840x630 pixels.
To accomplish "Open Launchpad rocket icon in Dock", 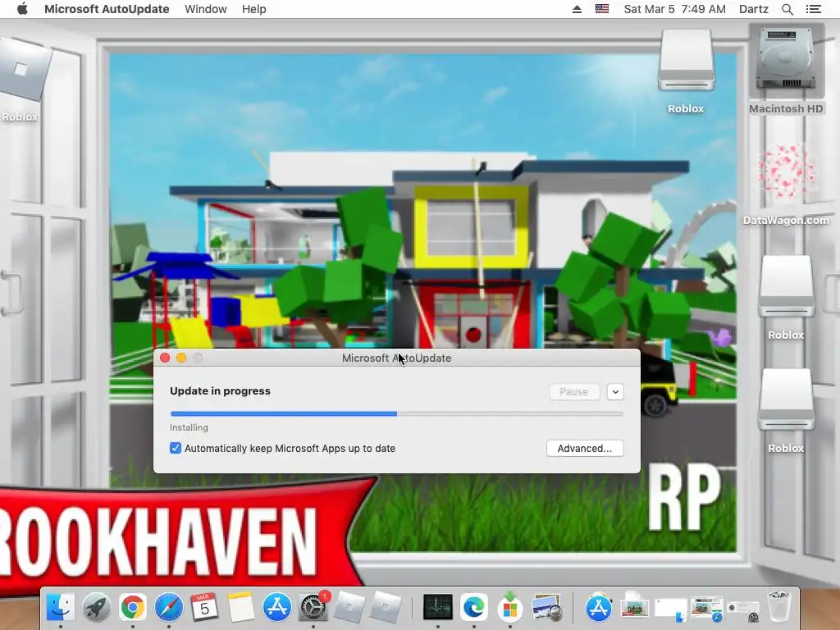I will (x=97, y=608).
